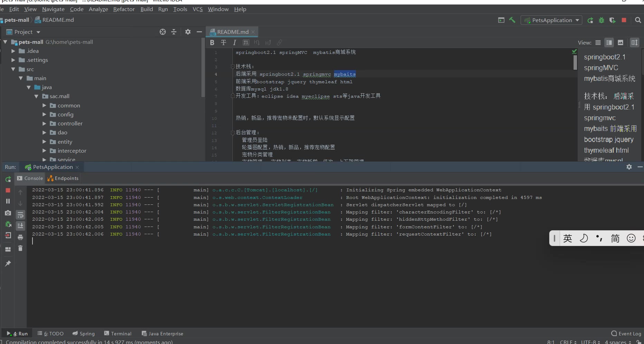
Task: Click the Debug PetsApplication bug icon
Action: (x=602, y=20)
